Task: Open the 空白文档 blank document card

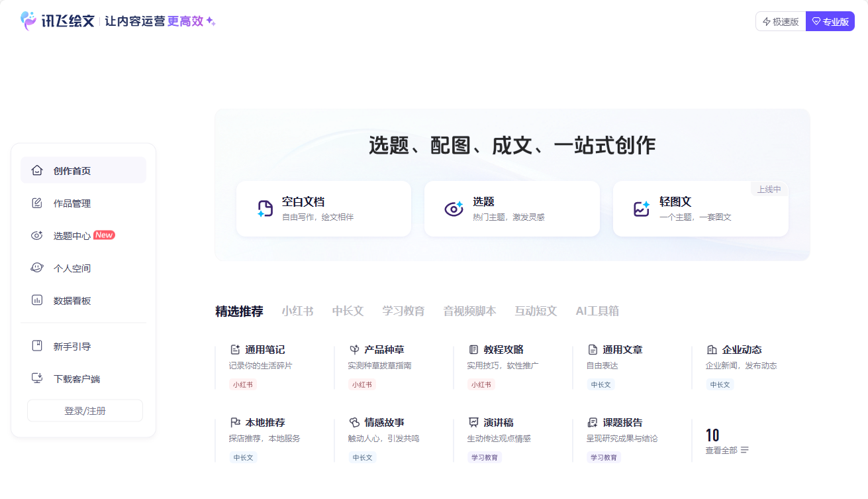Action: point(323,209)
